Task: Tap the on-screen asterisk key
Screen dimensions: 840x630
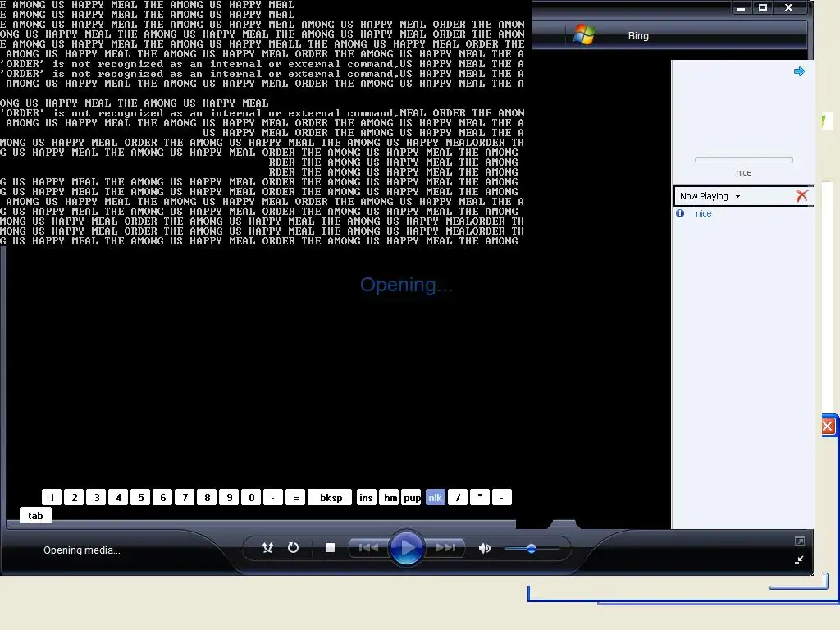Action: click(479, 497)
